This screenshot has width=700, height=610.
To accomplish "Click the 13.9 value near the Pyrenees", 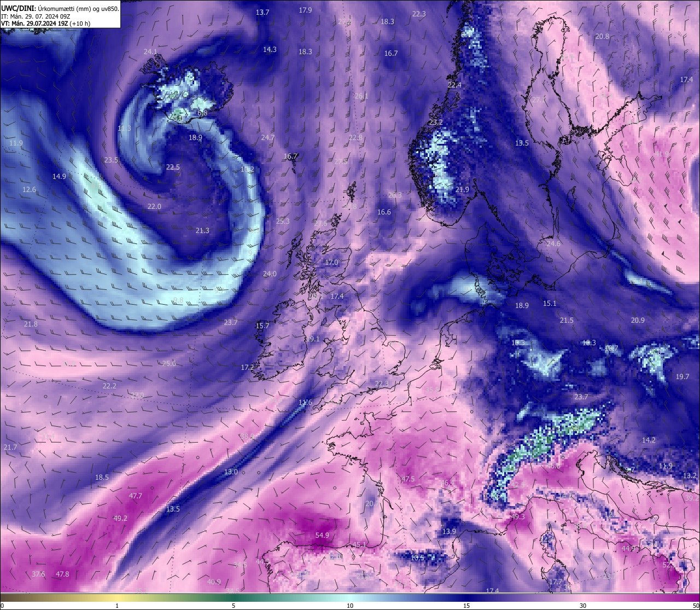I will 449,531.
